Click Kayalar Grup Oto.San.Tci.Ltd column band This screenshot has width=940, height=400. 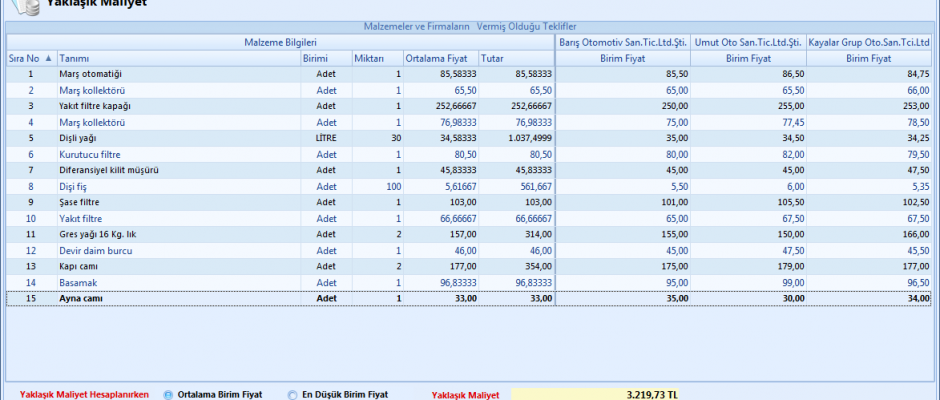pos(872,42)
